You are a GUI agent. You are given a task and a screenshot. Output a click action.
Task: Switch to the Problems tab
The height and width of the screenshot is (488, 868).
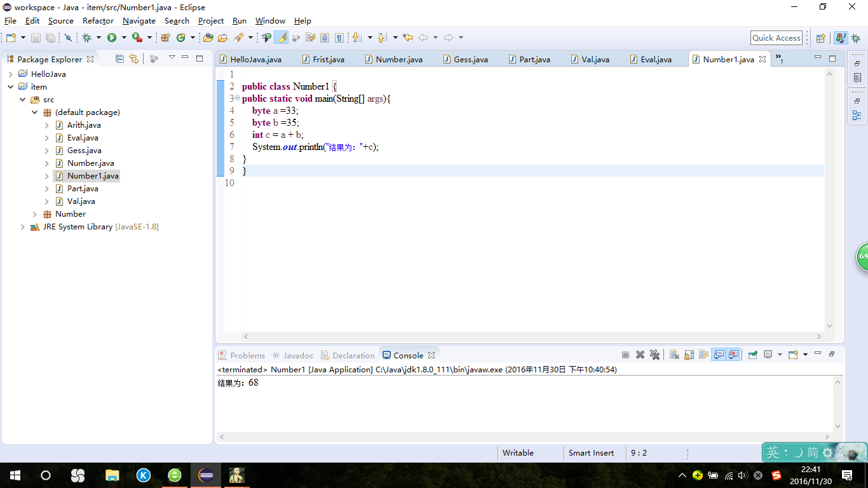241,355
